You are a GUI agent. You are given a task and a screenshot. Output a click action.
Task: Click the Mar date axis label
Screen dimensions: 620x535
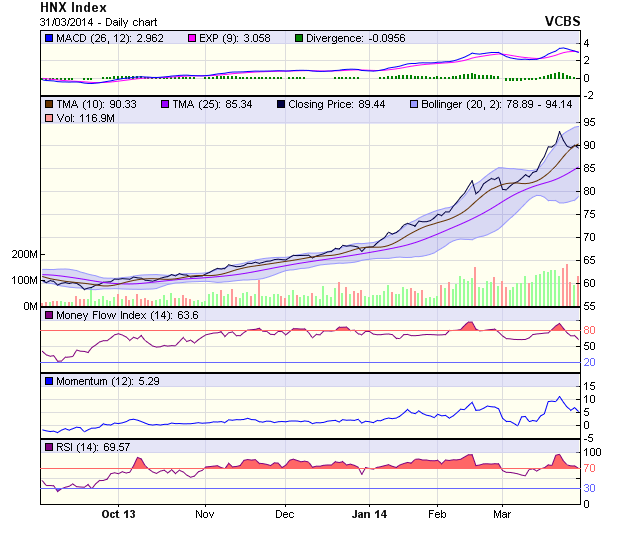(502, 514)
